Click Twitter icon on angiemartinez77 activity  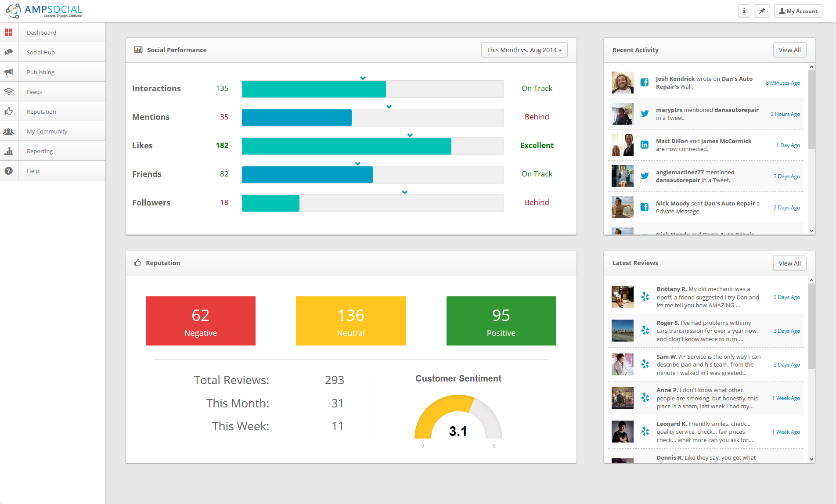point(645,176)
